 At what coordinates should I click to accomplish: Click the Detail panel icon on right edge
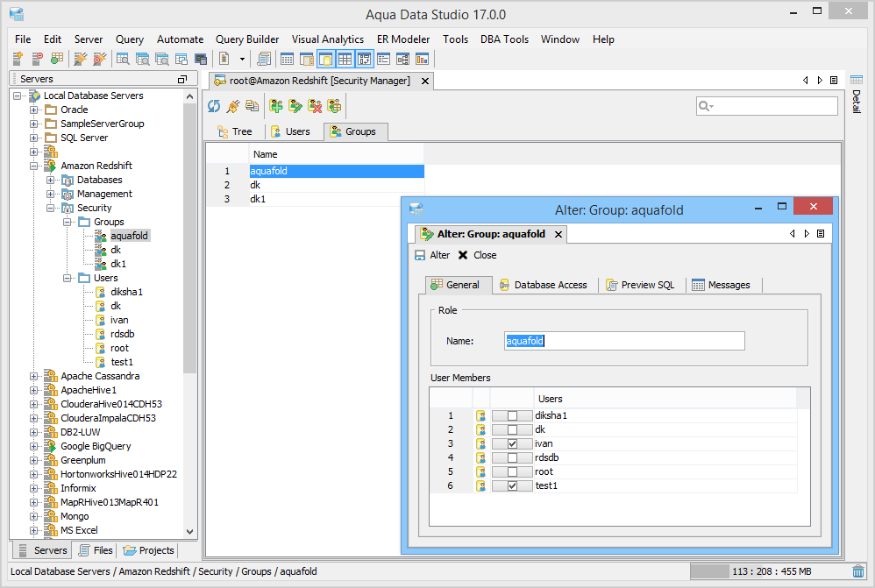coord(857,80)
